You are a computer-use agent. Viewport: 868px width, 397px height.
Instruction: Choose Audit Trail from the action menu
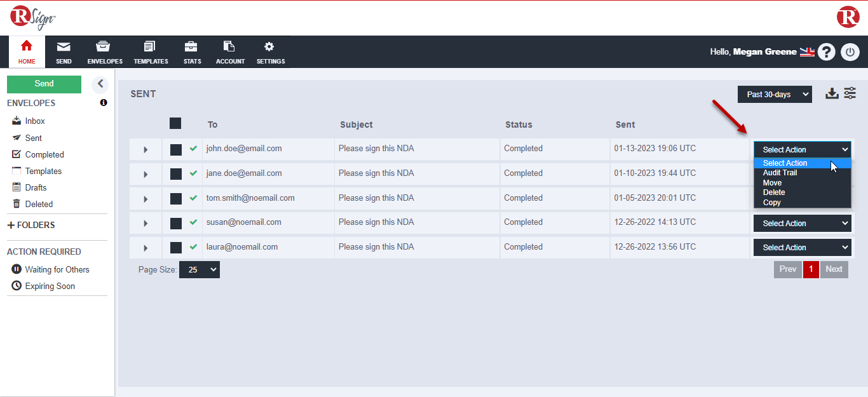click(x=780, y=173)
